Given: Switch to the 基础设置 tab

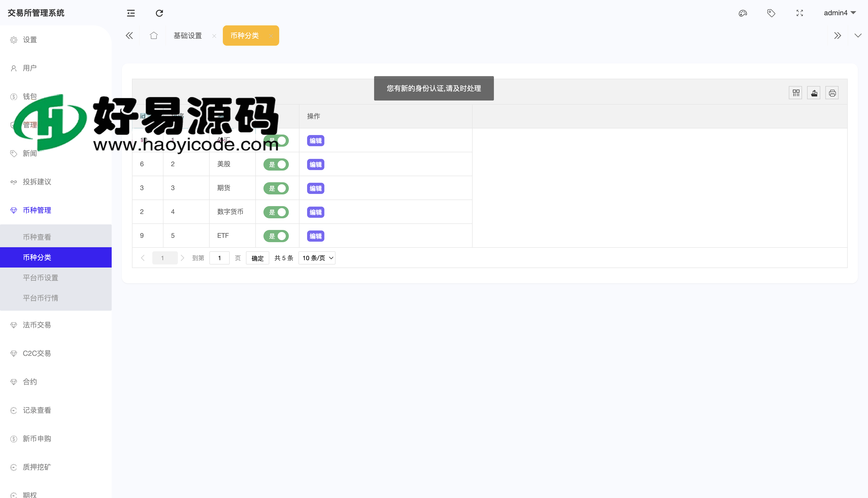Looking at the screenshot, I should point(187,35).
